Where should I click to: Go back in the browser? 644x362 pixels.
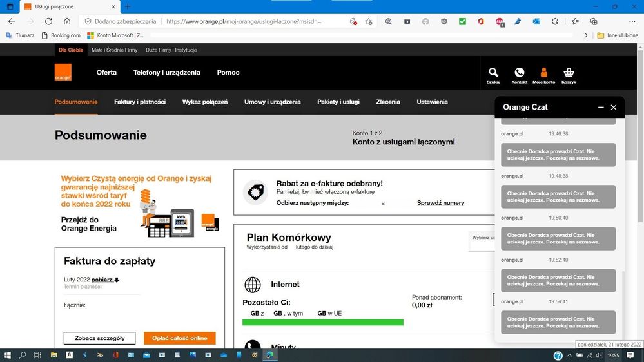[12, 21]
